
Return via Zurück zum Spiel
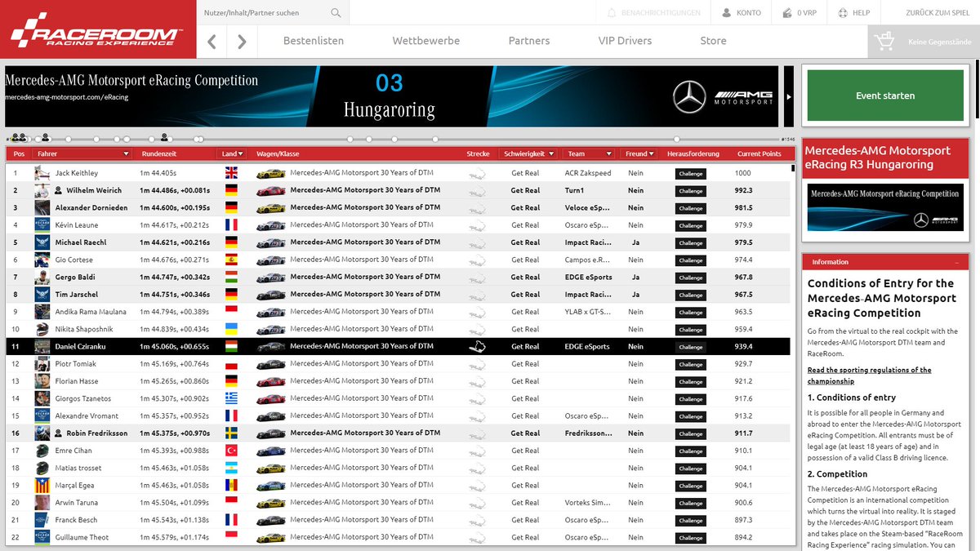[938, 13]
